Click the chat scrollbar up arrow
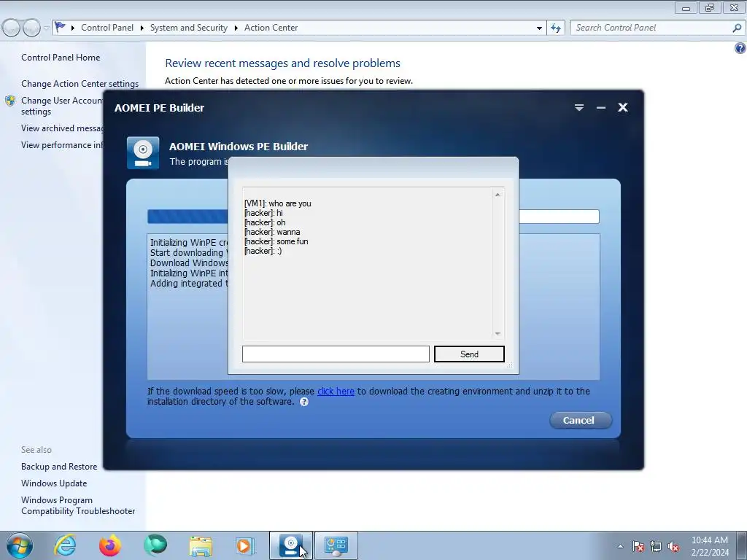The height and width of the screenshot is (560, 747). [x=498, y=195]
